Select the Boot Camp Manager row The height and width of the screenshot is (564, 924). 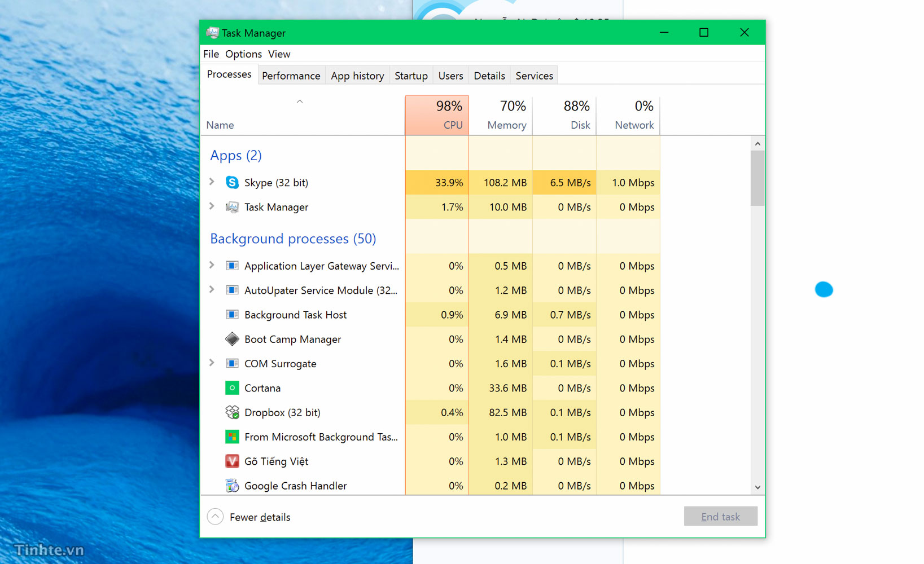[x=430, y=339]
